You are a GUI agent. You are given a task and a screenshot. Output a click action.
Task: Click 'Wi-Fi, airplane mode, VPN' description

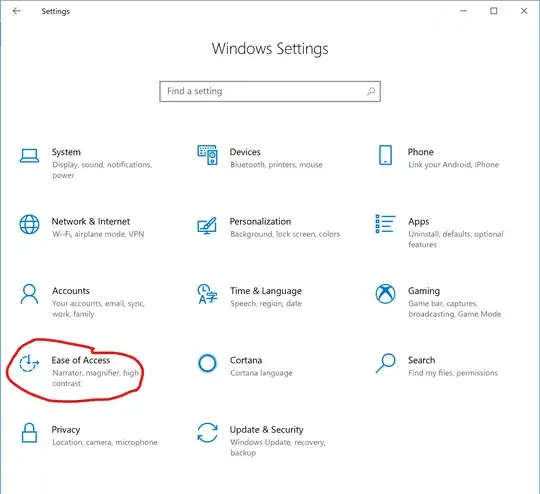click(98, 234)
